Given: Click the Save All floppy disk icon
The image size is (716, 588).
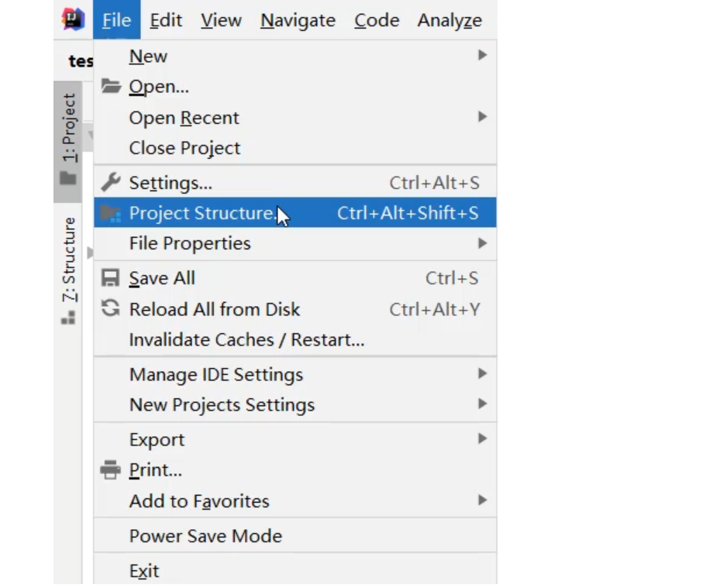Looking at the screenshot, I should 111,278.
